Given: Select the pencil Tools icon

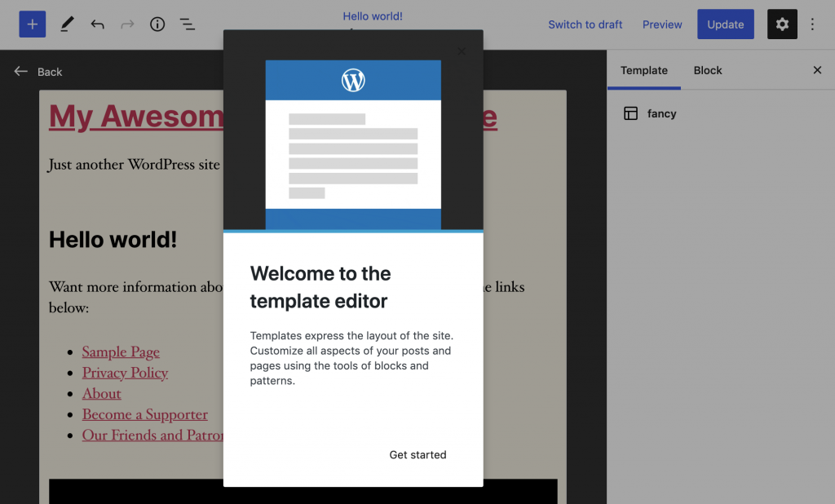Looking at the screenshot, I should pos(67,24).
